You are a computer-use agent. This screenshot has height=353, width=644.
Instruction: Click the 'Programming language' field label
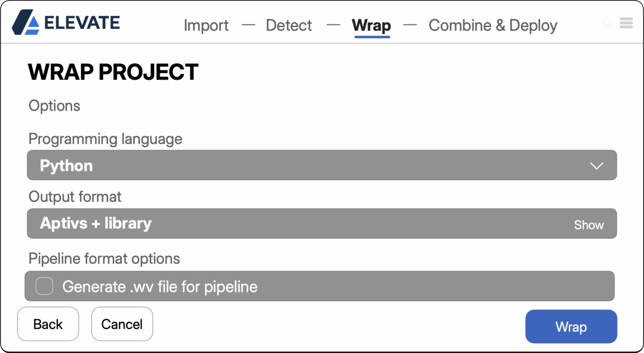pyautogui.click(x=105, y=139)
